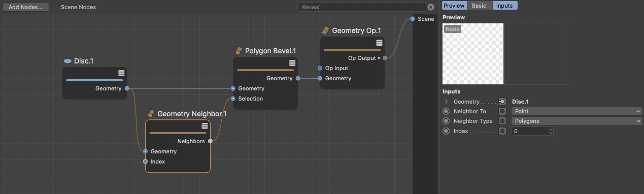Click the Geometry Op.1 node type icon
This screenshot has height=194, width=644.
click(326, 30)
